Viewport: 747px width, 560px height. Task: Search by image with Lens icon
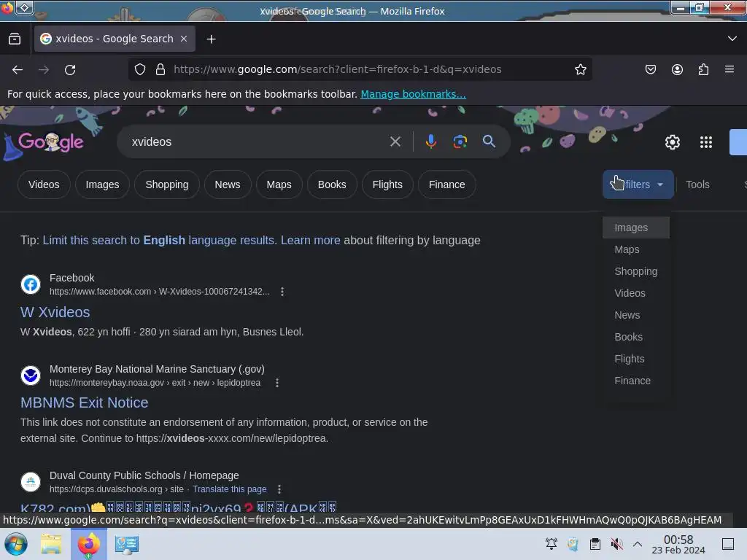coord(460,141)
